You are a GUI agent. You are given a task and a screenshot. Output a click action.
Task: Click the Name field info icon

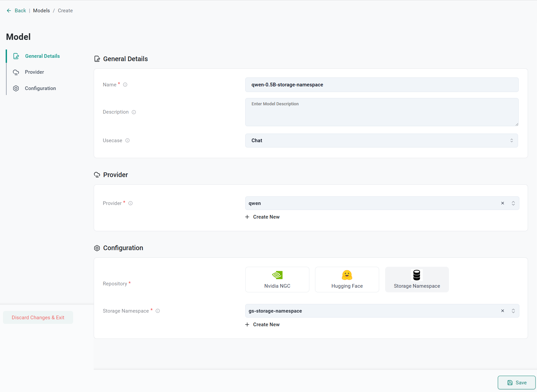pos(125,85)
